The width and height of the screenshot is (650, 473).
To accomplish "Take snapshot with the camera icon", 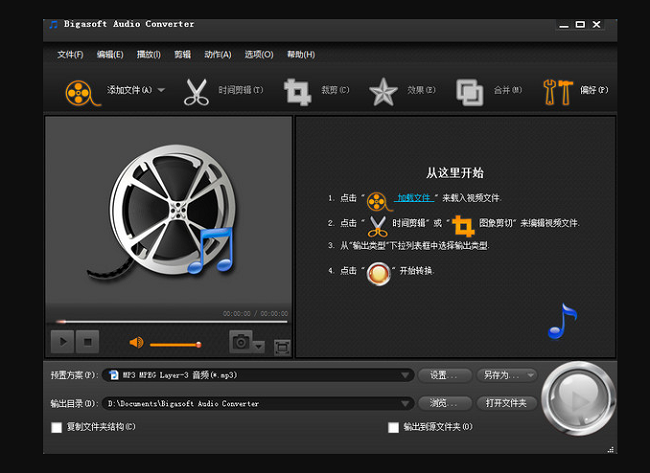I will (241, 342).
